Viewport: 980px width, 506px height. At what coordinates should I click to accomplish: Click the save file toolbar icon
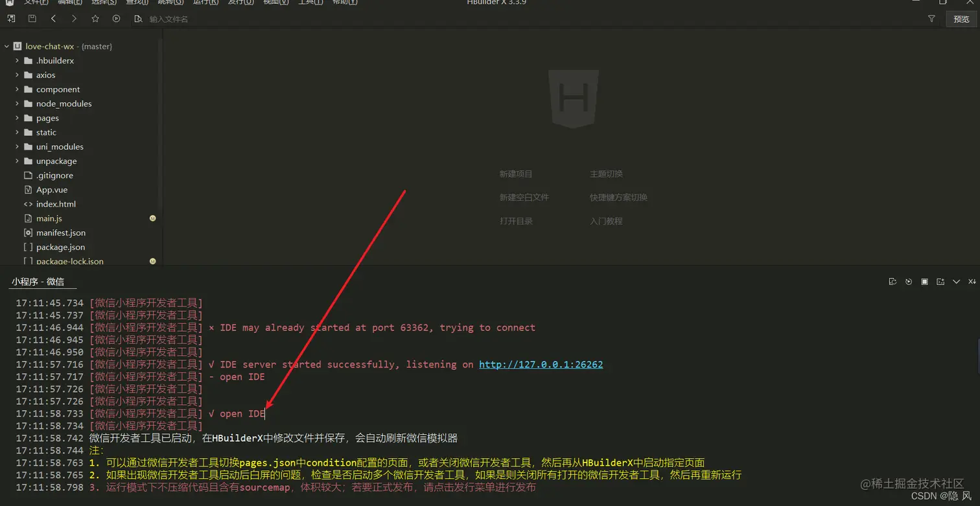tap(32, 19)
